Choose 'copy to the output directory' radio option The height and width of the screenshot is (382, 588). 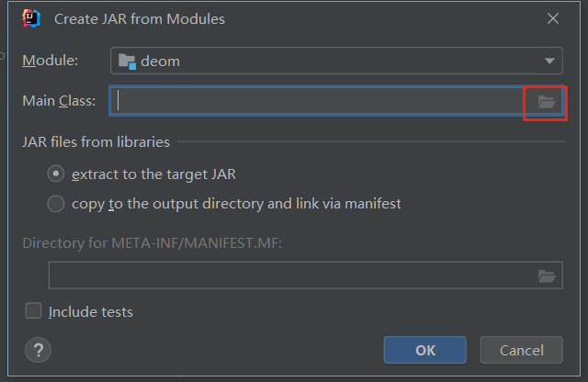point(57,203)
